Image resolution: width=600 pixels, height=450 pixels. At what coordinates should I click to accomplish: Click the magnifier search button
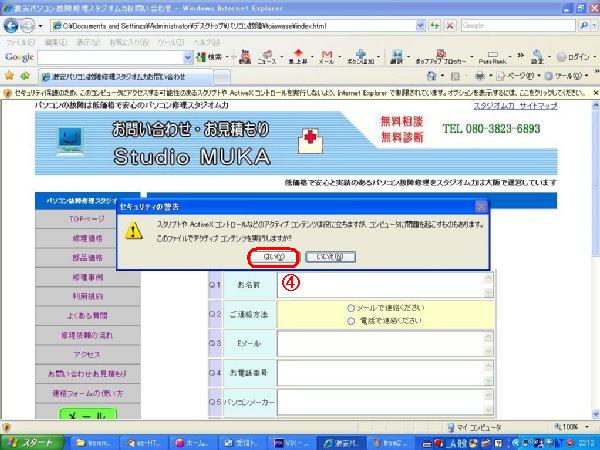[584, 26]
